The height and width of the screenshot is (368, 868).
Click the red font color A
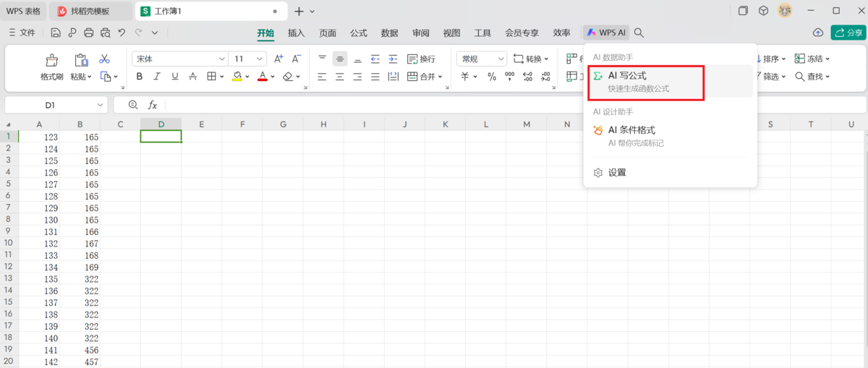[x=263, y=76]
